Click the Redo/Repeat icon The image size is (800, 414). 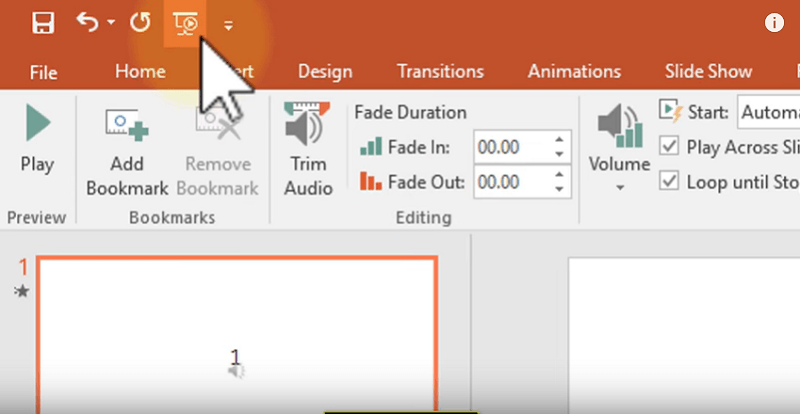(x=140, y=22)
